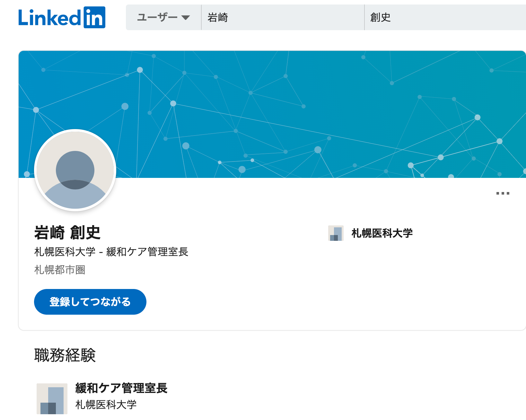Focus the last-name field containing 岩崎

tap(283, 17)
